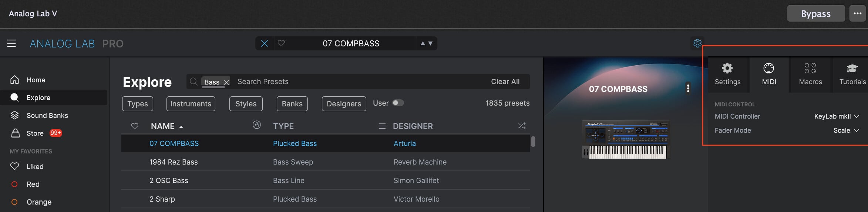Sort list by the heart liked column
The height and width of the screenshot is (212, 868).
click(x=135, y=126)
